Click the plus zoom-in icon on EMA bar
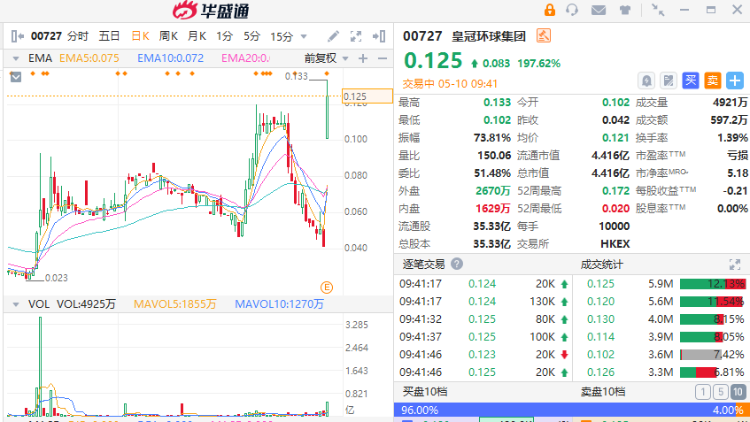750x422 pixels. (x=363, y=58)
